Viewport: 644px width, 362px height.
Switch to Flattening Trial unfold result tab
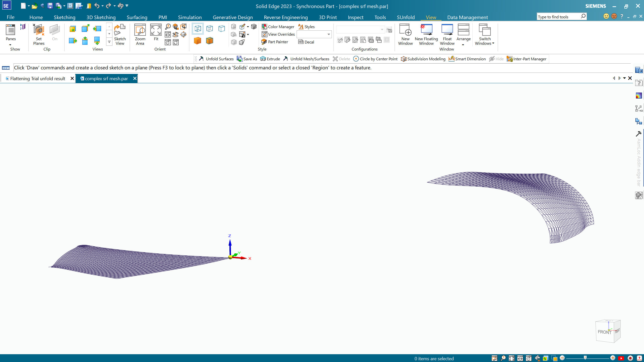(38, 79)
